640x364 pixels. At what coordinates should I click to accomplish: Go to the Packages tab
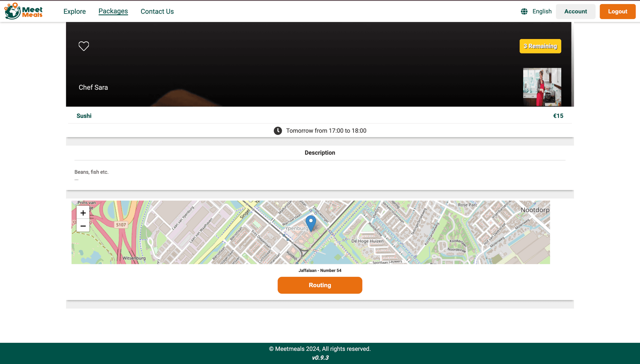[113, 11]
